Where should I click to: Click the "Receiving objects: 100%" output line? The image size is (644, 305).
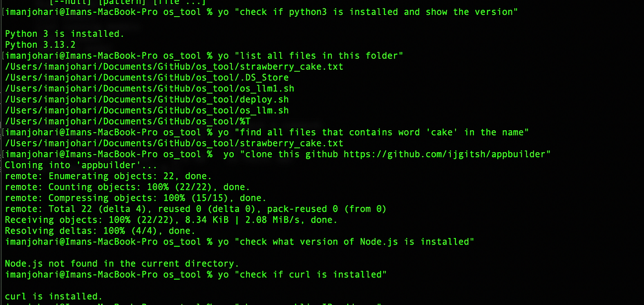point(171,221)
